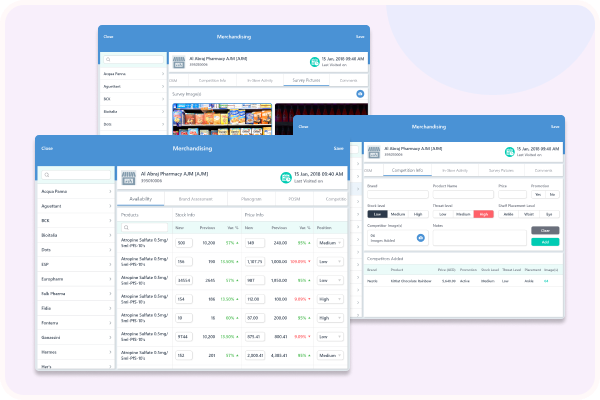Set Stock level to Low

point(378,213)
